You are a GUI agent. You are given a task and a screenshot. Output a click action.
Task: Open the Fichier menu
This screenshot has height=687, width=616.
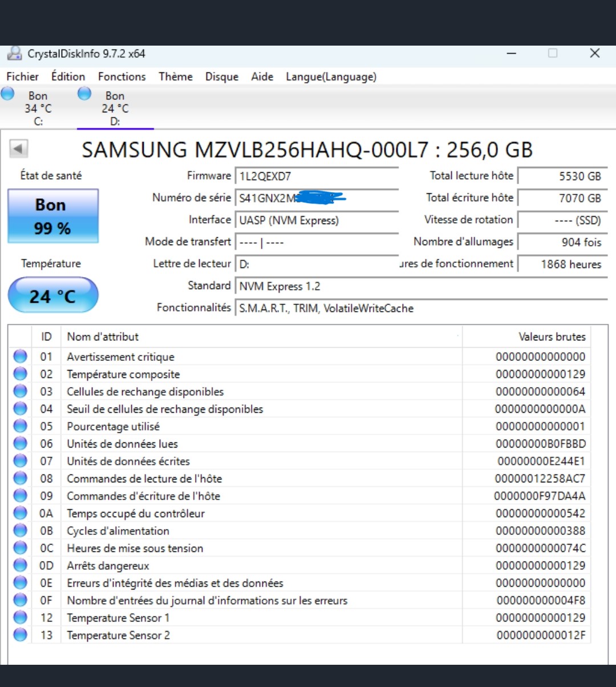point(23,76)
